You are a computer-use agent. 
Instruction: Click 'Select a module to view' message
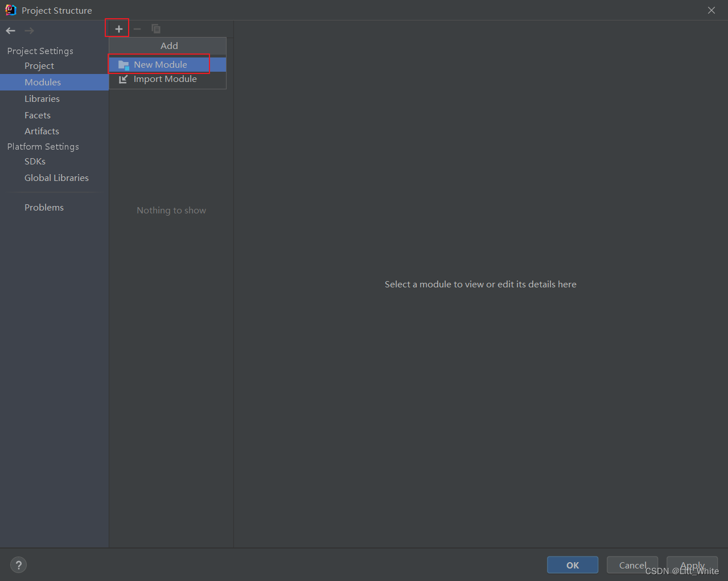[480, 285]
